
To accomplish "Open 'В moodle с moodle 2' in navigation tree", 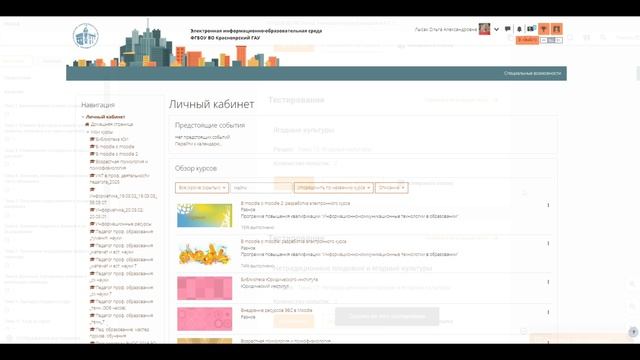I will point(117,154).
